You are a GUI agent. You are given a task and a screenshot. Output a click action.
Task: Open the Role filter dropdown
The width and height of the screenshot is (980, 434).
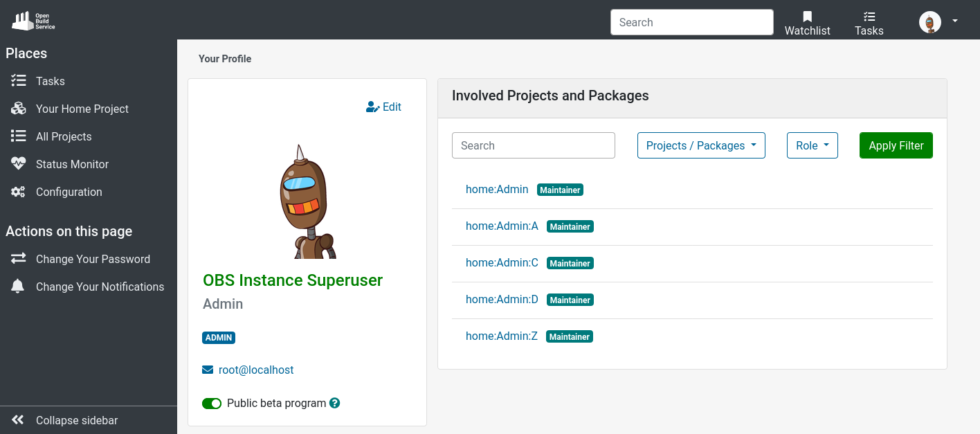[x=812, y=145]
